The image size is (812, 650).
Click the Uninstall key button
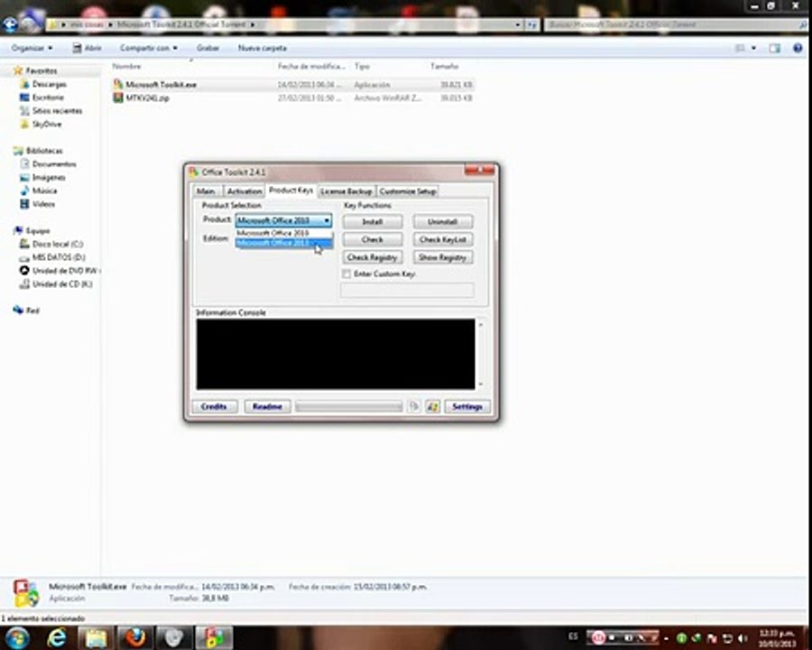[x=443, y=222]
